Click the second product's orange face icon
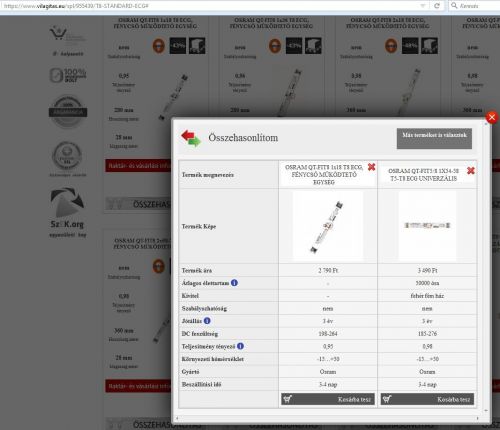 275,46
